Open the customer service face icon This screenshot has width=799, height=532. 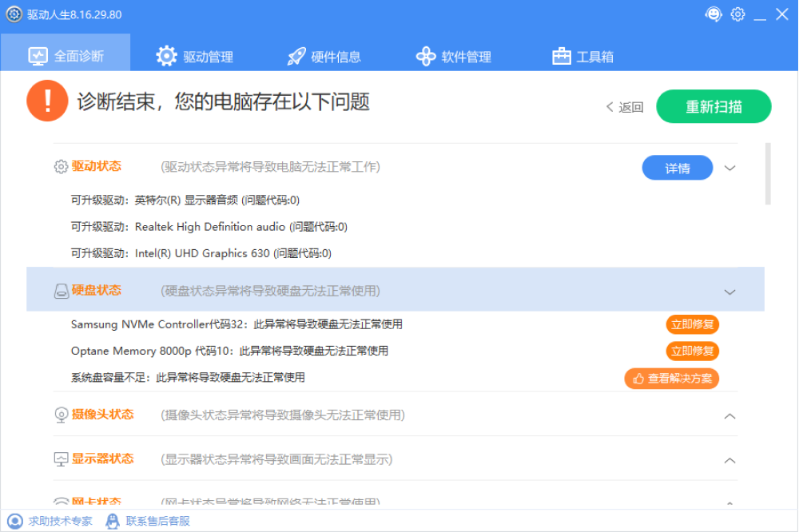point(713,14)
